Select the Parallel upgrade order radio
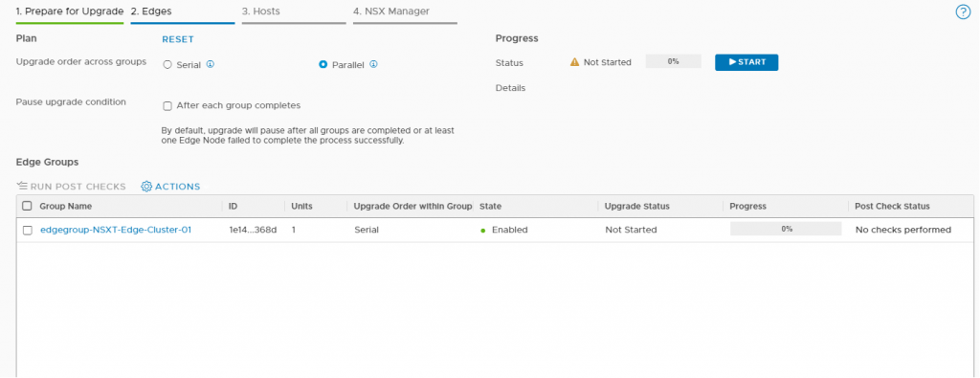 323,64
